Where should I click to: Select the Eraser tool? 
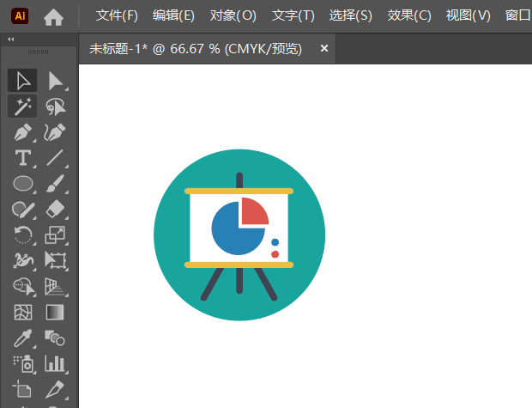55,210
